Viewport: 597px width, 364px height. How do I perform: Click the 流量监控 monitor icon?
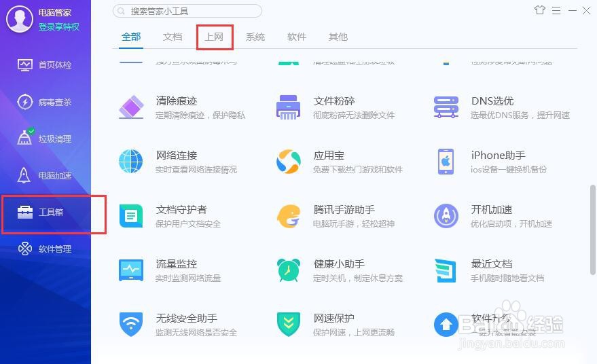[x=131, y=270]
